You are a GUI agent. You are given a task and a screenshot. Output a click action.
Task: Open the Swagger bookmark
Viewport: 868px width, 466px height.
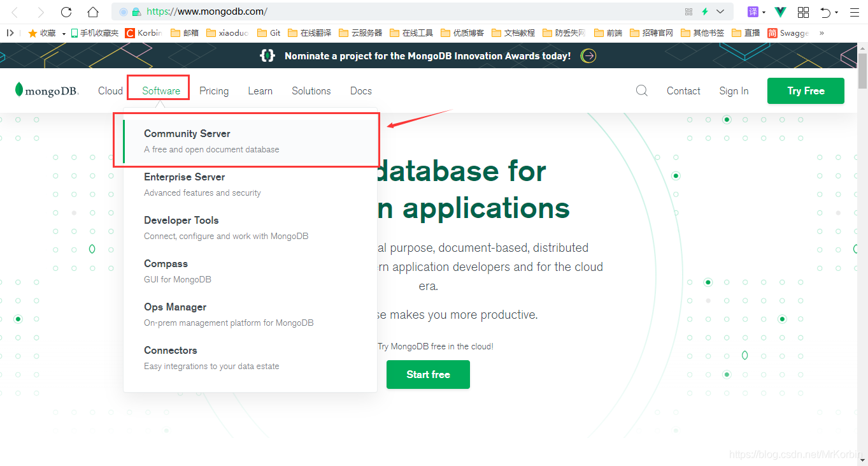coord(788,33)
